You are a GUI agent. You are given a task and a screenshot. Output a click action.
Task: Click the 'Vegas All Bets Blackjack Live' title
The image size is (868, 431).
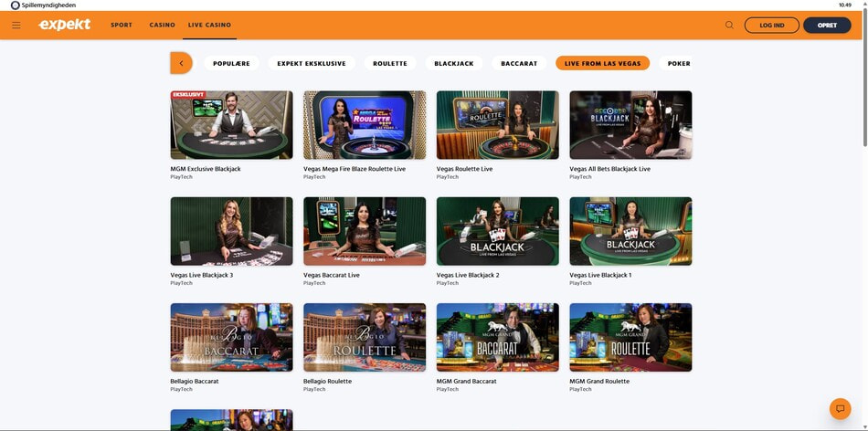point(610,169)
